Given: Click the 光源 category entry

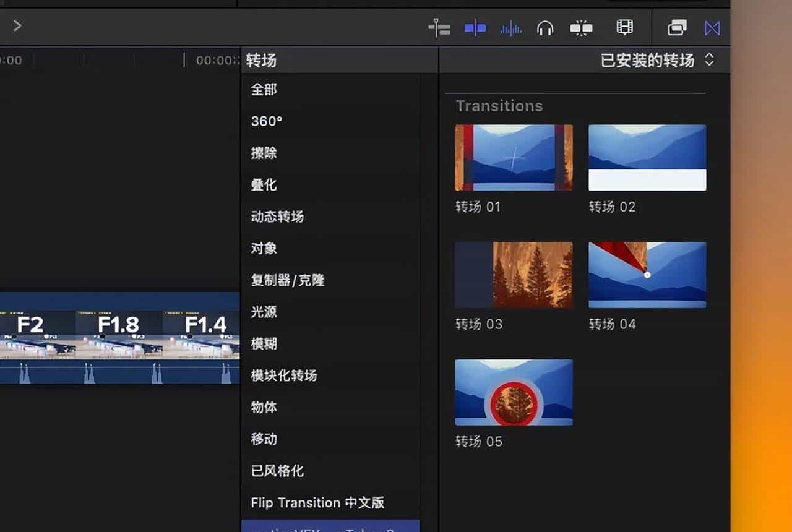Looking at the screenshot, I should tap(264, 312).
